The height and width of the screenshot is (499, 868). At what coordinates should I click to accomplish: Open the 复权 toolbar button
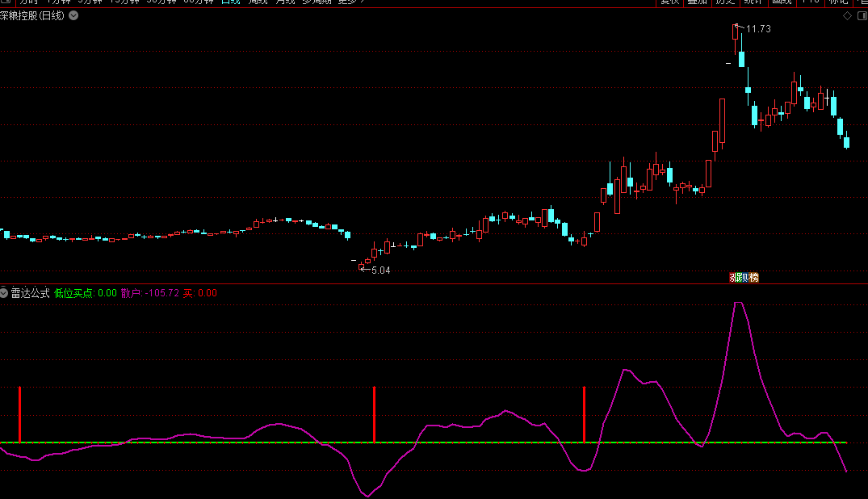click(x=670, y=2)
